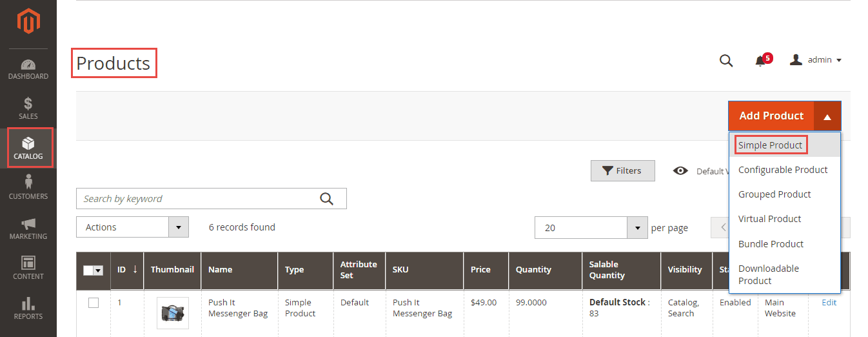
Task: Open the Reports sidebar section
Action: tap(28, 308)
